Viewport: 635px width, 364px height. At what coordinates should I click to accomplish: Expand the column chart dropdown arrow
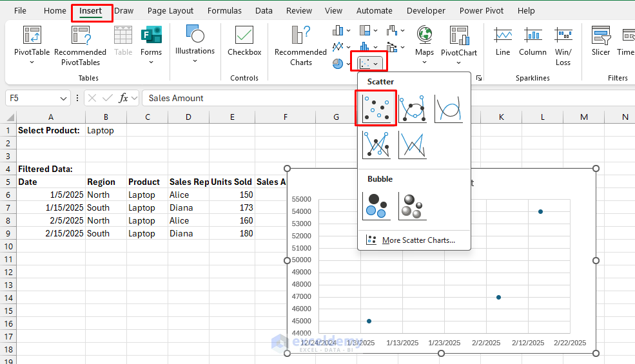pyautogui.click(x=348, y=30)
